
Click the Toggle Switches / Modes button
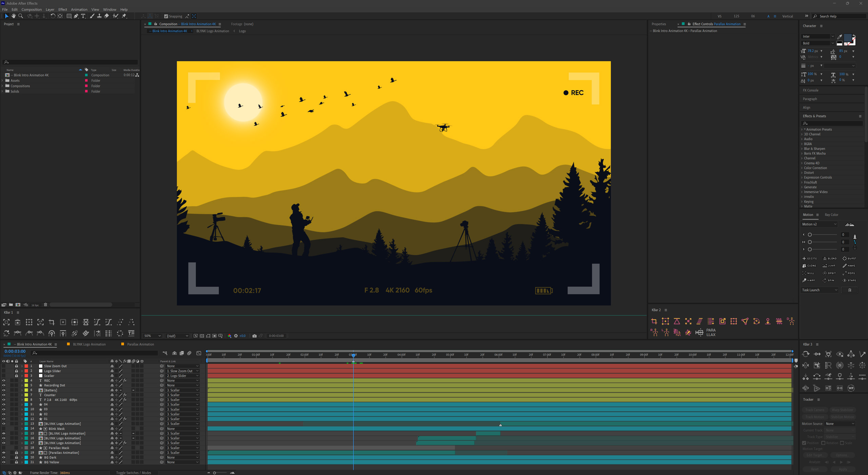pyautogui.click(x=134, y=473)
